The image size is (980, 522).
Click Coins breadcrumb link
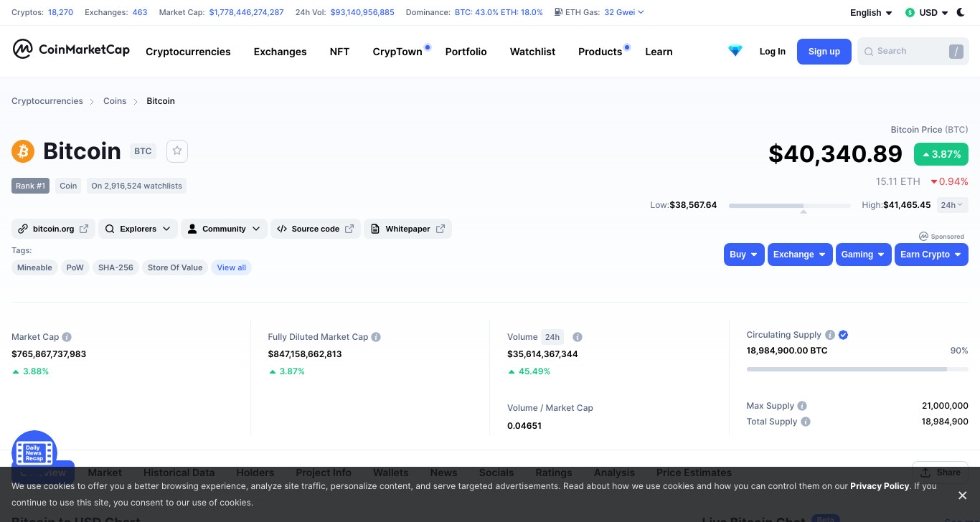(x=115, y=101)
